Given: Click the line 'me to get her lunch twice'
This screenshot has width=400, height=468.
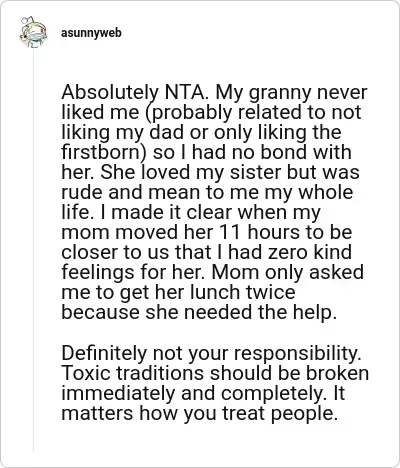Looking at the screenshot, I should click(178, 292).
